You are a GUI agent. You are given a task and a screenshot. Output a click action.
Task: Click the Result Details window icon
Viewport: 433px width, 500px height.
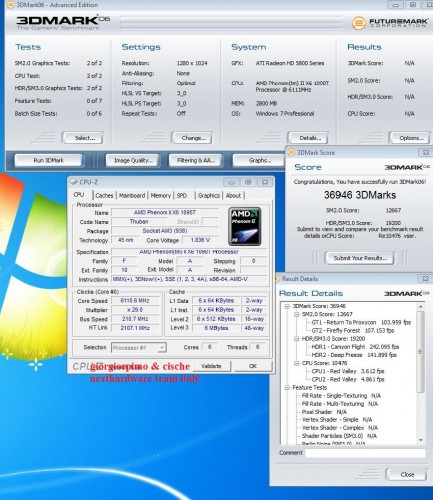pyautogui.click(x=277, y=279)
